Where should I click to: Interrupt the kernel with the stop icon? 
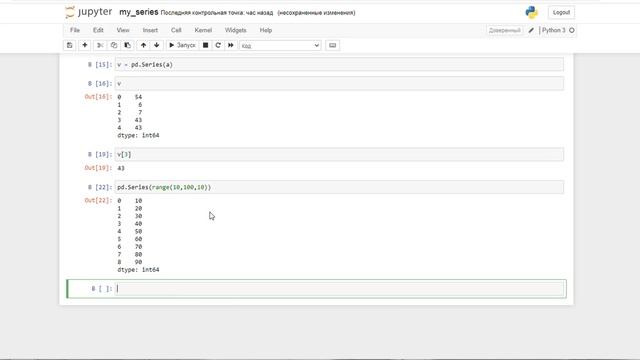click(x=206, y=45)
